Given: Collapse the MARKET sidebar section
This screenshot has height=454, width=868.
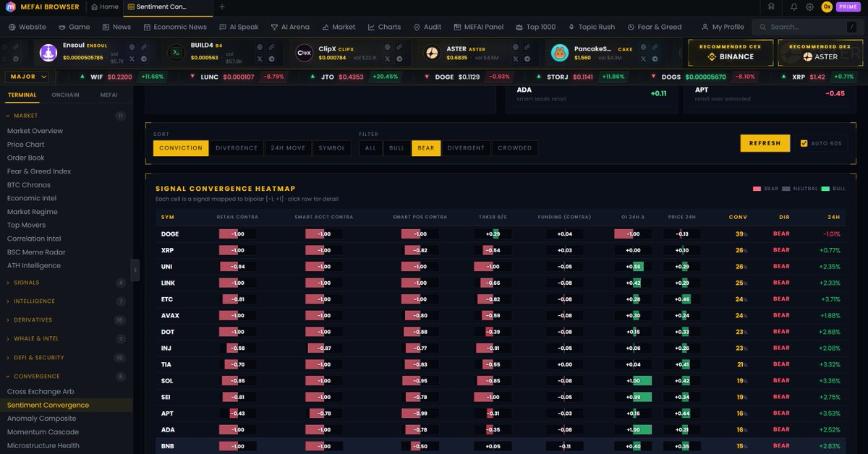Looking at the screenshot, I should [66, 116].
